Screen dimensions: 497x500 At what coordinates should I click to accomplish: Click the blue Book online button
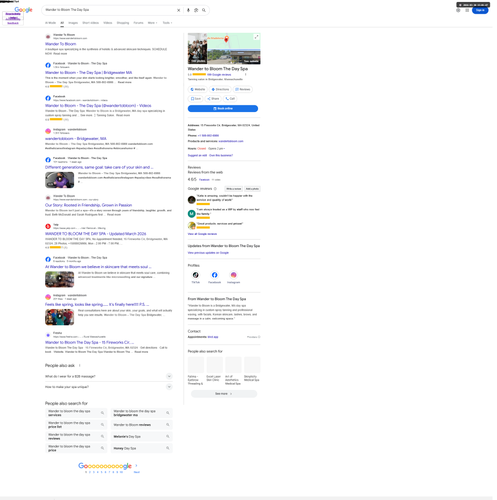pyautogui.click(x=223, y=109)
